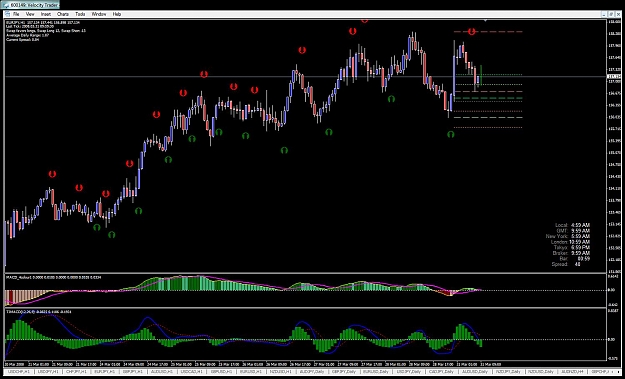Viewport: 625px width, 379px height.
Task: Click the New York 5:59 AM line
Action: tap(568, 236)
